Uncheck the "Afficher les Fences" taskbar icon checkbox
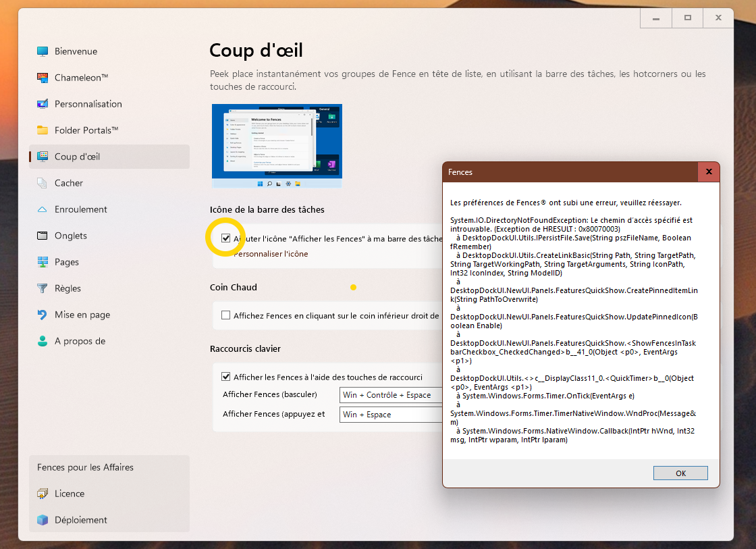Image resolution: width=756 pixels, height=549 pixels. (x=225, y=238)
